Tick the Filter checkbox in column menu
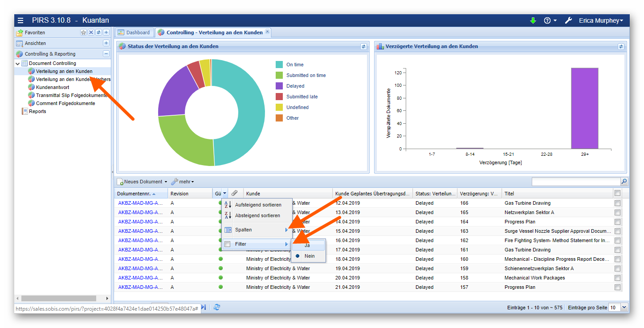Screen dimensions: 644x328 pyautogui.click(x=228, y=244)
